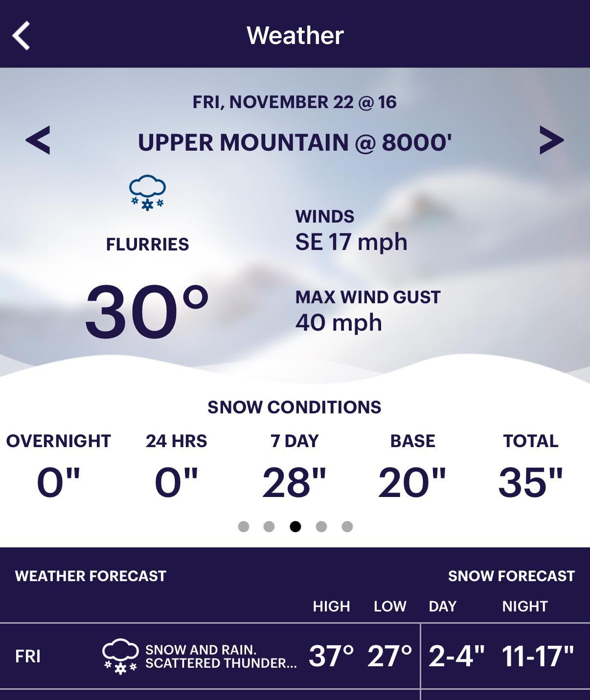Tap the Upper Mountain @ 8000' title
The image size is (590, 700).
295,142
